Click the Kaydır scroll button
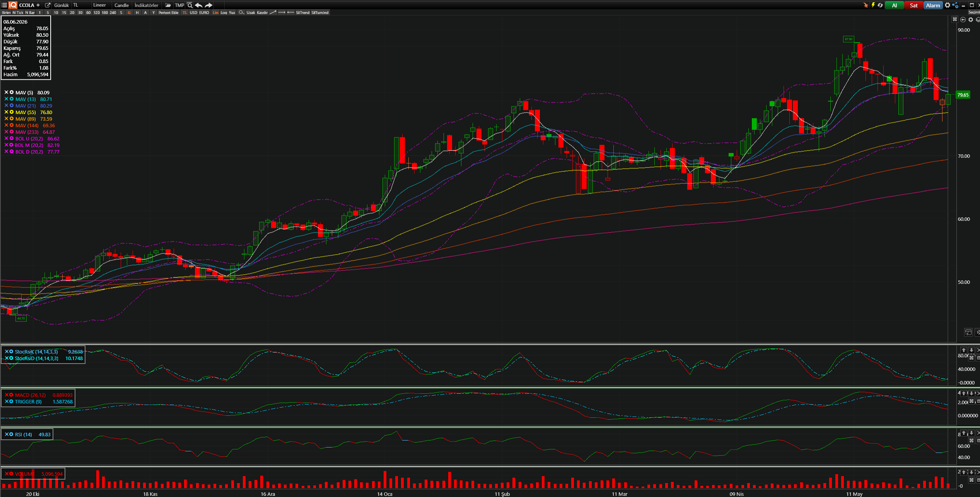The height and width of the screenshot is (497, 980). [x=262, y=12]
